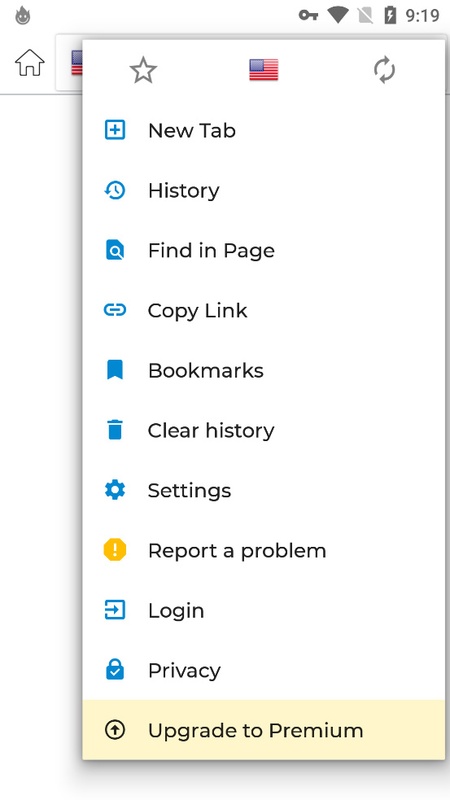Open Settings from the menu
Screen dimensions: 450x800
263,490
